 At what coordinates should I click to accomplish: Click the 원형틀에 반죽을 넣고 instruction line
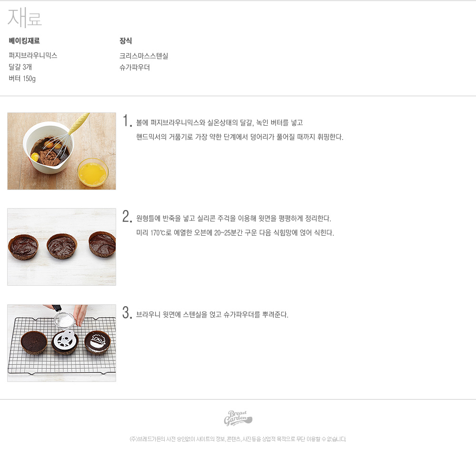click(x=233, y=218)
